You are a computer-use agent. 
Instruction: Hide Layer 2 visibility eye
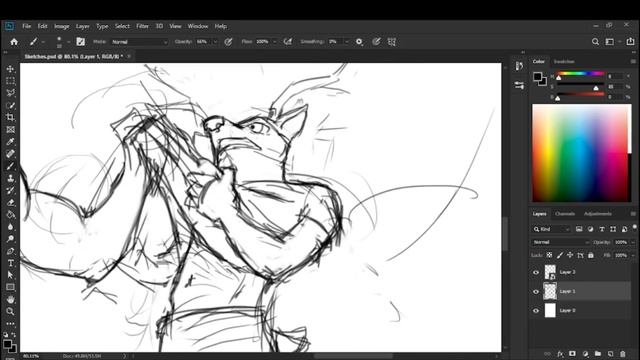(536, 272)
